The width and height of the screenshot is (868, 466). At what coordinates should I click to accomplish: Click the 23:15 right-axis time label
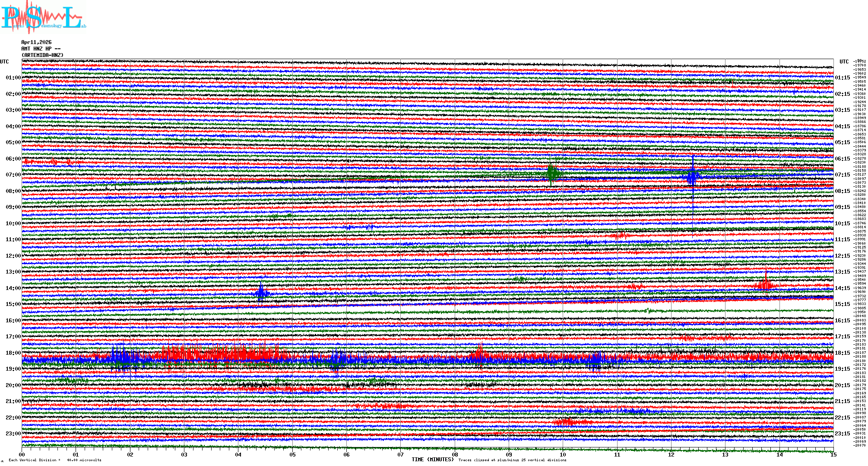pyautogui.click(x=842, y=434)
